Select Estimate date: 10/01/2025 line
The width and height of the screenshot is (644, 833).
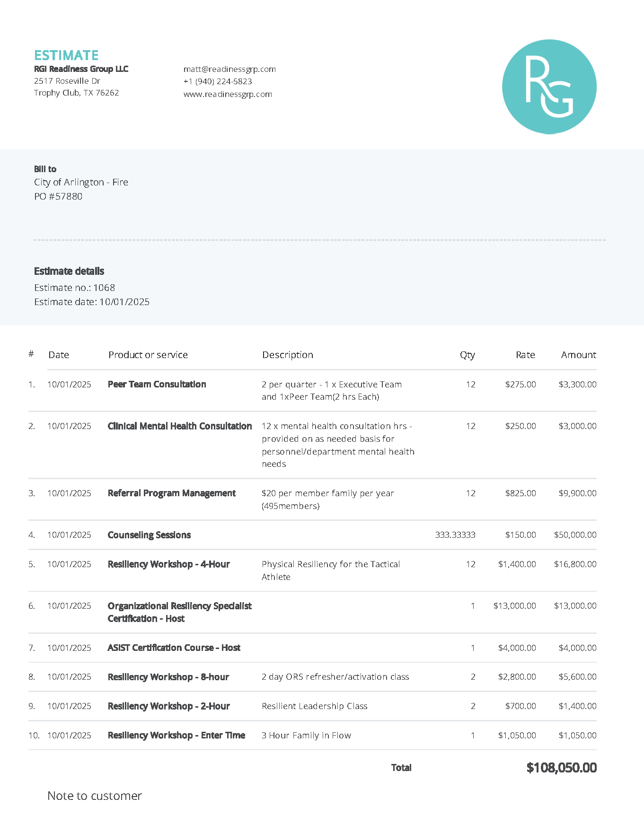coord(92,302)
